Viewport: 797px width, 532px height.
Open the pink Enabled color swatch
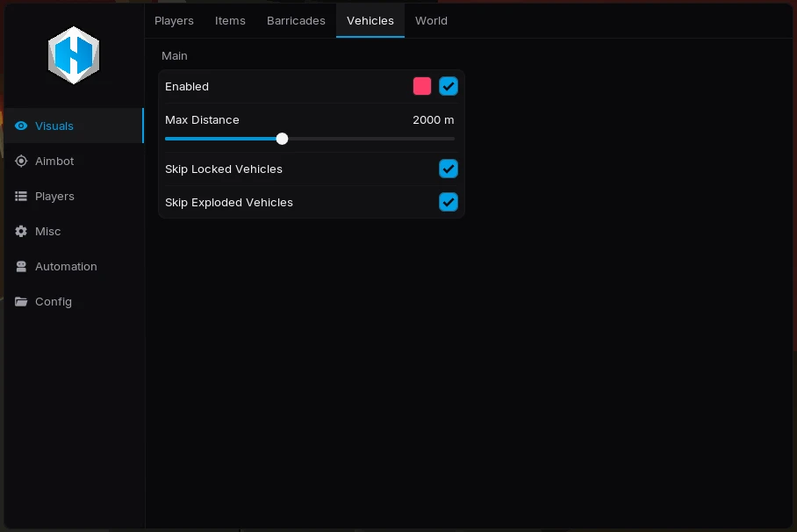pos(422,86)
